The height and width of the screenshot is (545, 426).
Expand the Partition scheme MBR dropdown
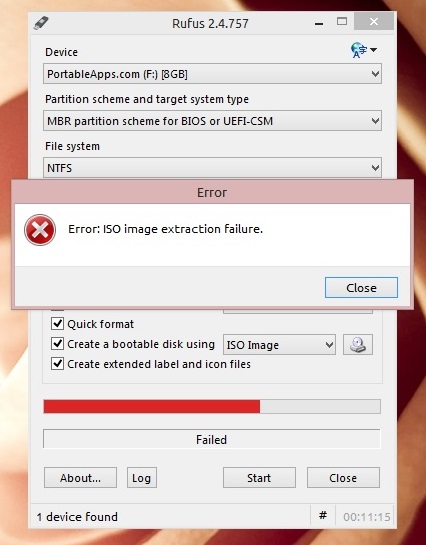point(212,121)
